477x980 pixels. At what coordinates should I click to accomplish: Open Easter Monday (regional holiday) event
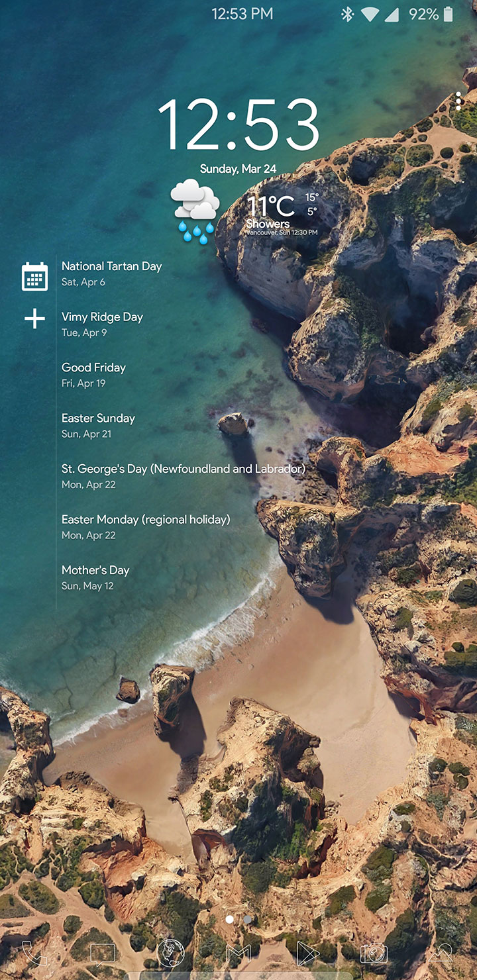[146, 527]
